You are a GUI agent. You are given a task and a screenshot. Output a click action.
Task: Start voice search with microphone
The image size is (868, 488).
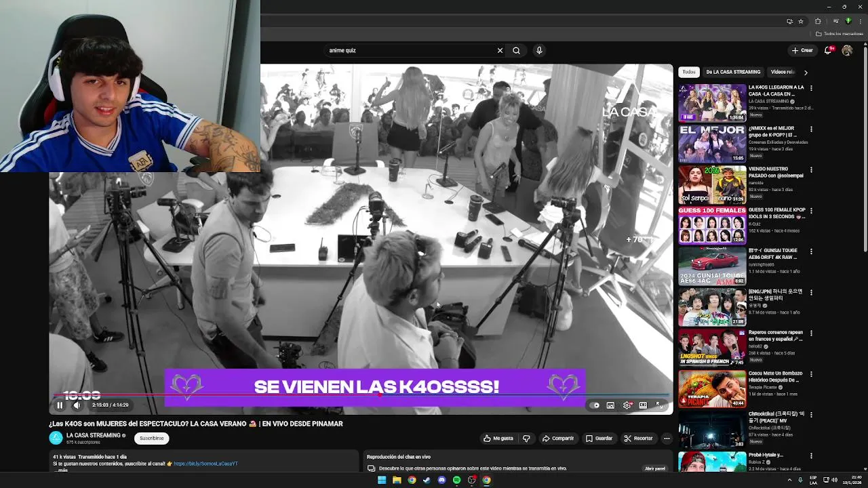pyautogui.click(x=539, y=50)
